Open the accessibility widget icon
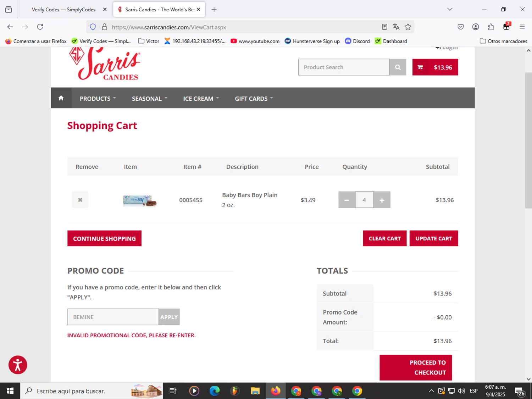The height and width of the screenshot is (399, 532). (18, 365)
